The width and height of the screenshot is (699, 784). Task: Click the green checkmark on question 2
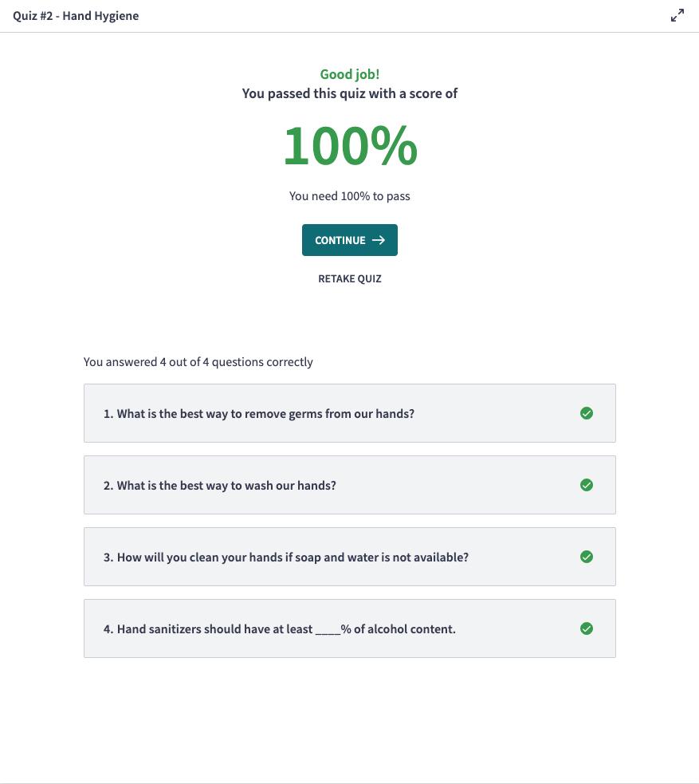point(587,485)
